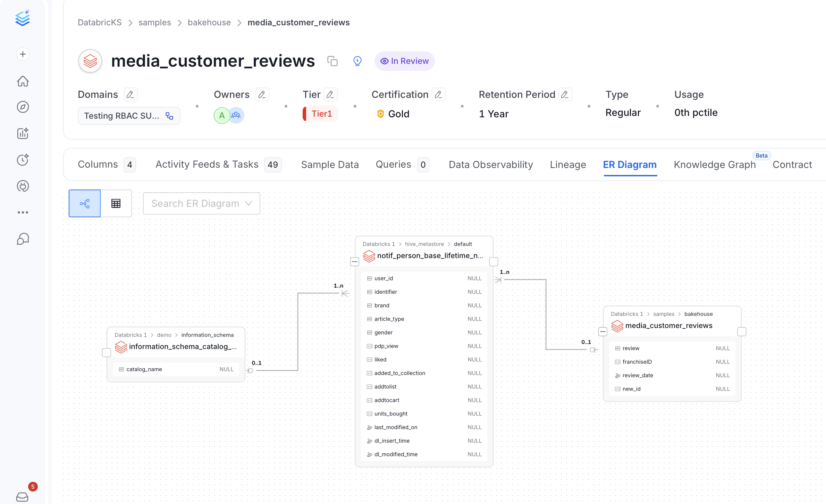Click hive_metastore in node breadcrumb
The height and width of the screenshot is (504, 826).
click(x=424, y=244)
